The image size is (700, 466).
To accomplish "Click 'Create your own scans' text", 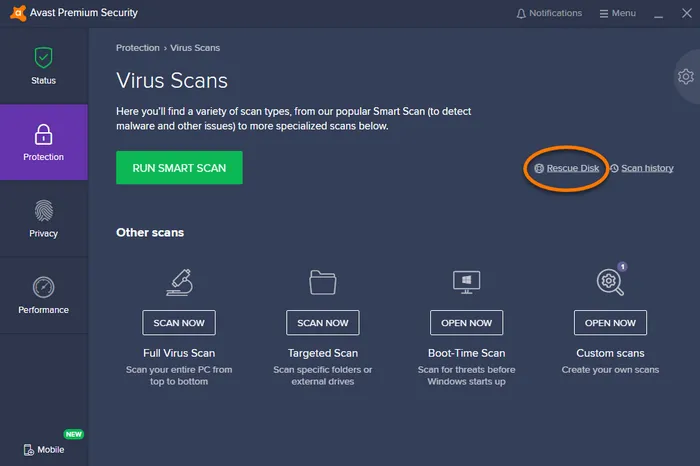I will pyautogui.click(x=610, y=370).
